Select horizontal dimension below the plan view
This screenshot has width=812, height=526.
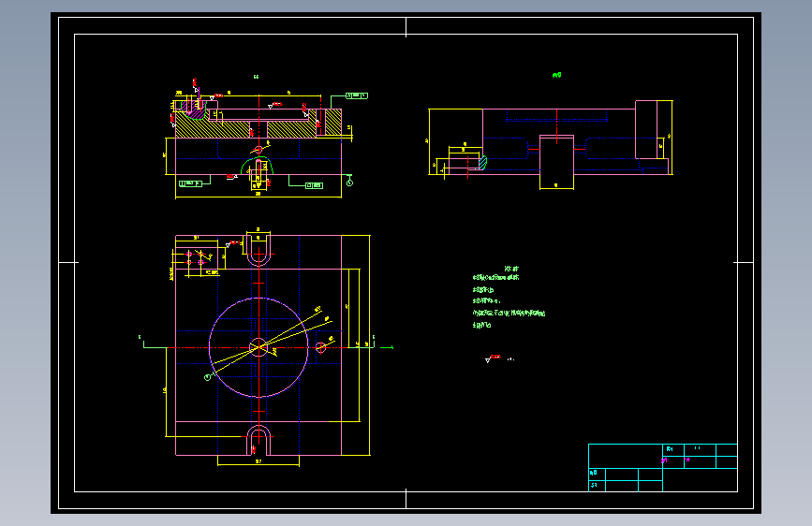click(x=258, y=461)
